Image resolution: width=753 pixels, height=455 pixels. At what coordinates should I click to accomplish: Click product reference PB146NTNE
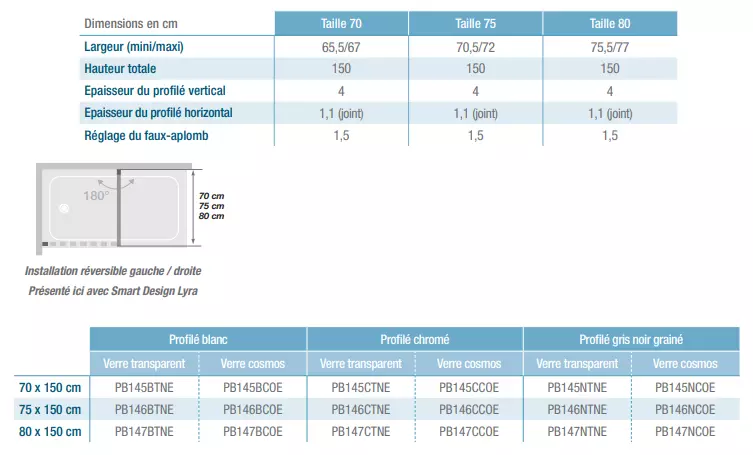577,409
